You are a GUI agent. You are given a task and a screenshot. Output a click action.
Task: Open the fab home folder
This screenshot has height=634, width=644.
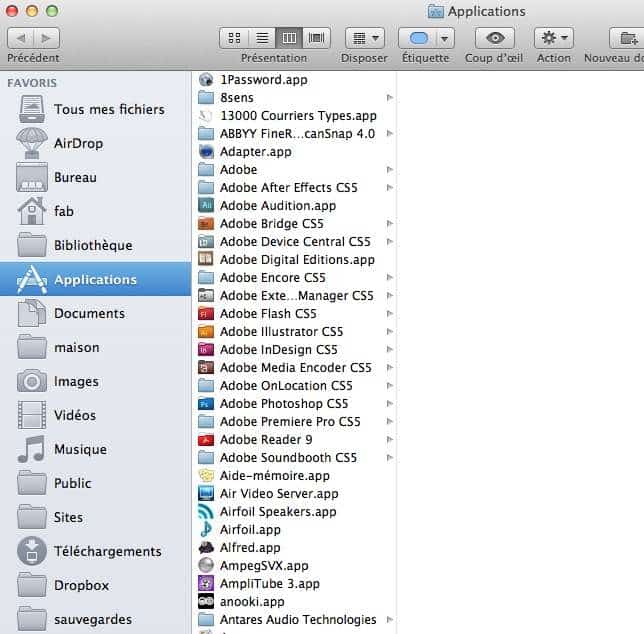point(96,211)
